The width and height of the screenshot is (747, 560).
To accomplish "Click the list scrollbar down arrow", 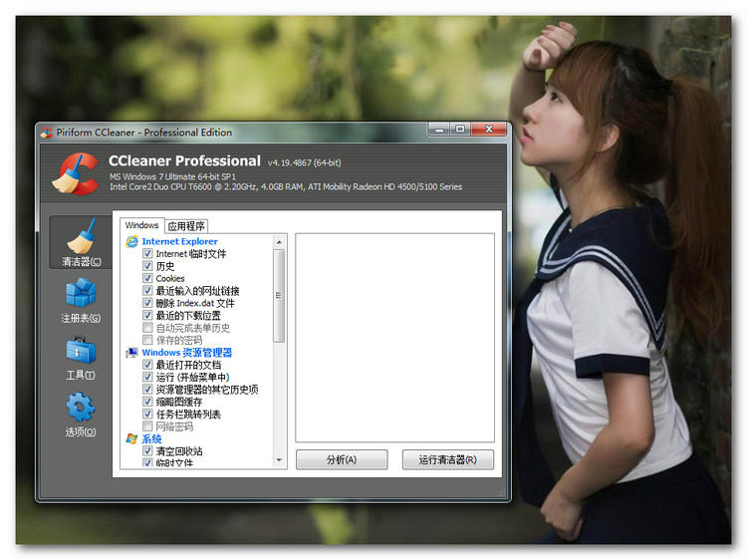I will coord(279,460).
